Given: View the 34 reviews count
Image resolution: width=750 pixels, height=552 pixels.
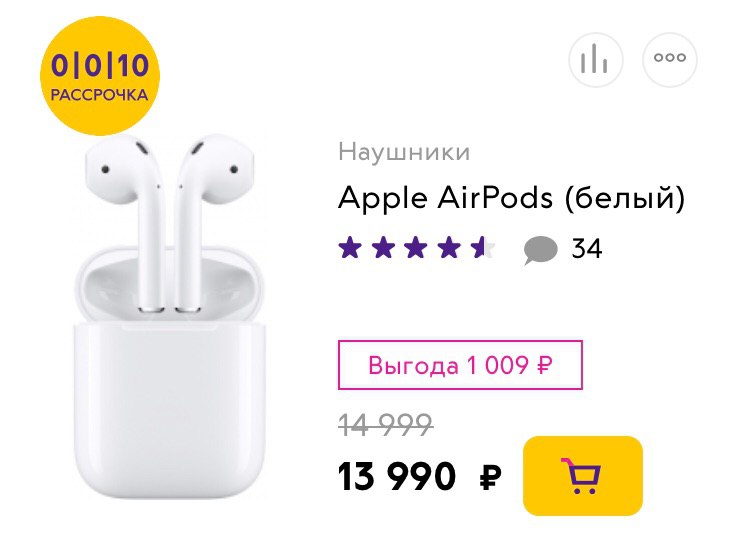Looking at the screenshot, I should pyautogui.click(x=587, y=248).
